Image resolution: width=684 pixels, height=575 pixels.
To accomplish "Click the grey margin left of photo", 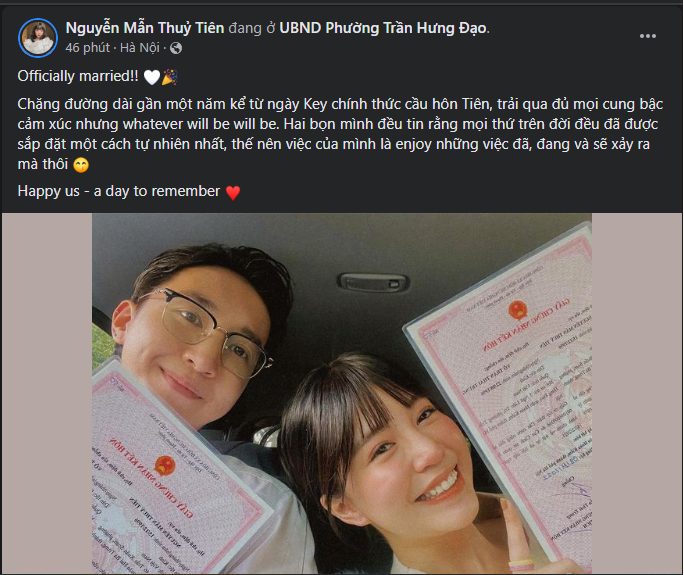I will (47, 393).
